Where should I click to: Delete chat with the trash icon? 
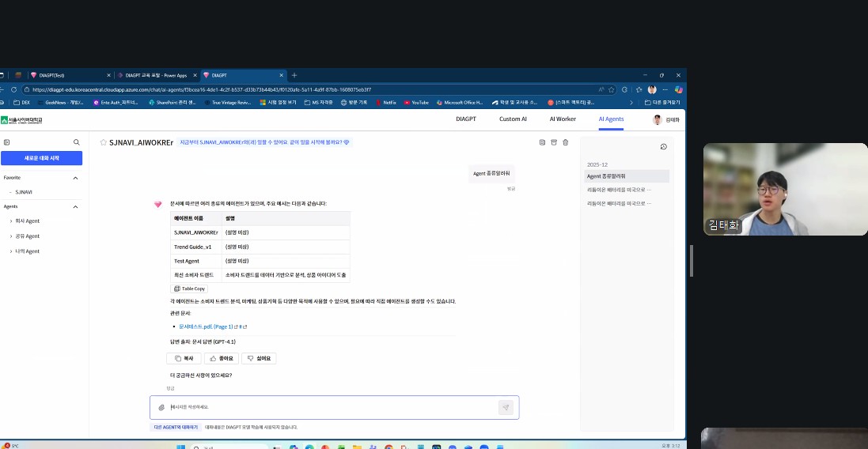coord(565,142)
